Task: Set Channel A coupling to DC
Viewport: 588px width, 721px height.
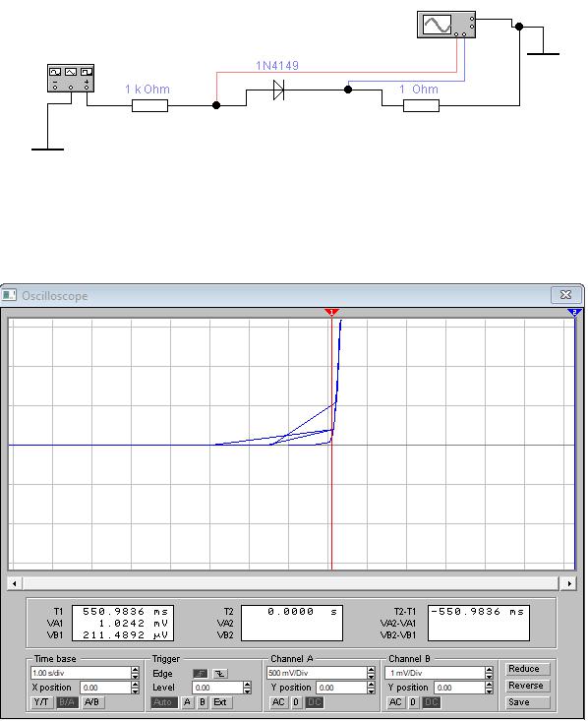Action: tap(314, 702)
